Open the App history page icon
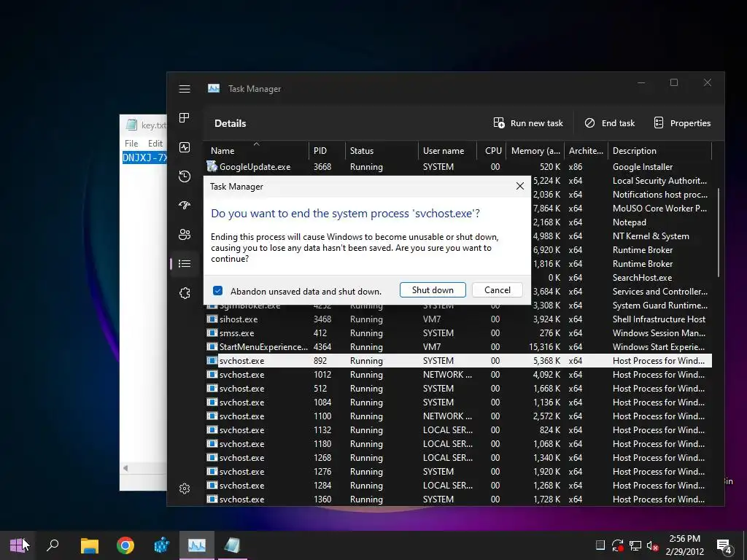Screen dimensions: 747x560 [185, 176]
